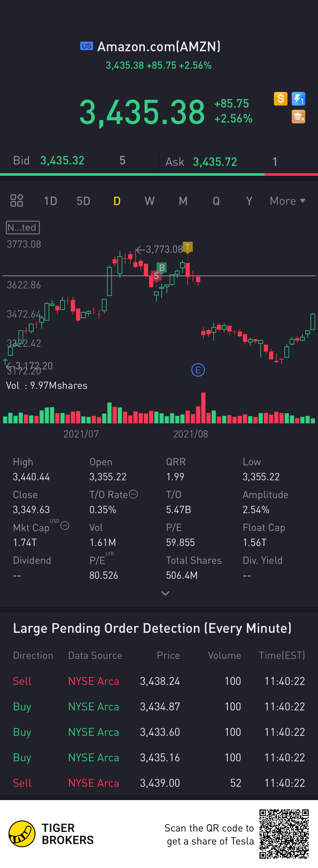The height and width of the screenshot is (868, 318).
Task: Tap the tan stacked layers icon
Action: [298, 117]
